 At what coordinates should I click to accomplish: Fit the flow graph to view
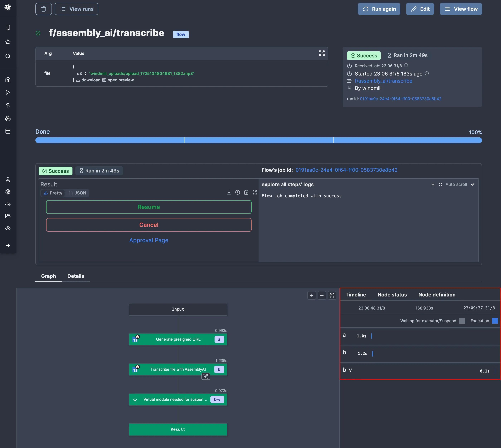click(x=332, y=295)
